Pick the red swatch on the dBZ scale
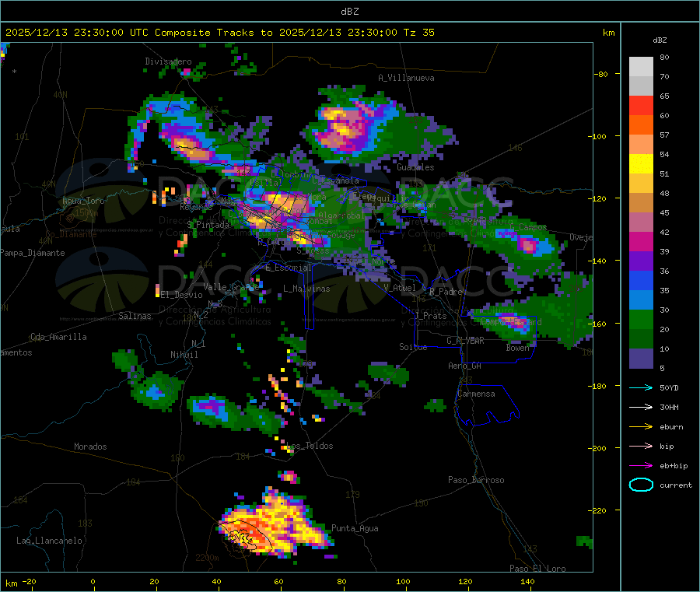The height and width of the screenshot is (592, 700). coord(641,105)
